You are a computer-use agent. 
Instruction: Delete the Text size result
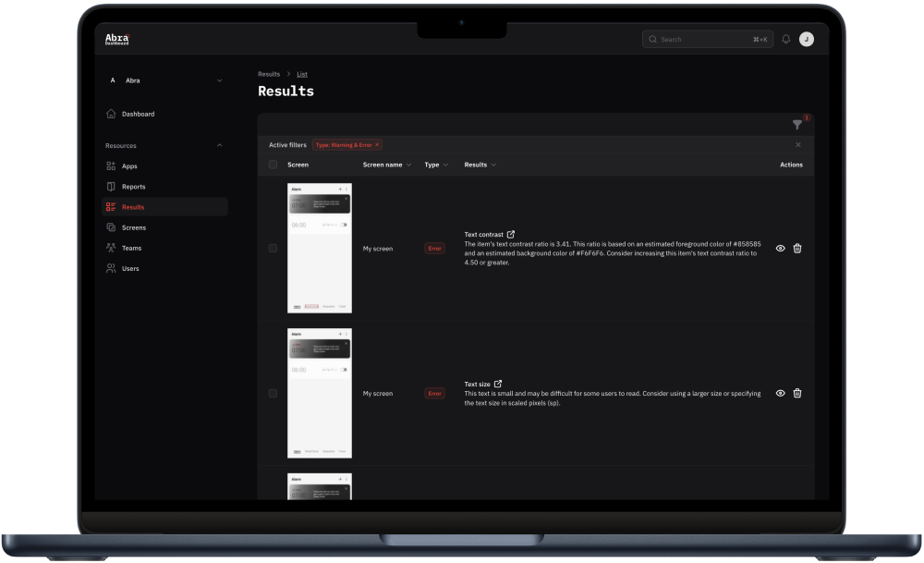pyautogui.click(x=797, y=393)
